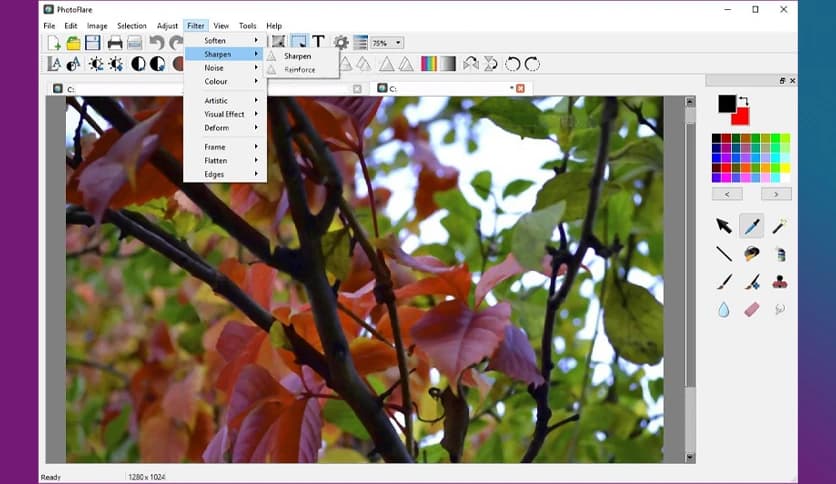Select the clone stamp tool
The width and height of the screenshot is (836, 484).
(x=779, y=281)
